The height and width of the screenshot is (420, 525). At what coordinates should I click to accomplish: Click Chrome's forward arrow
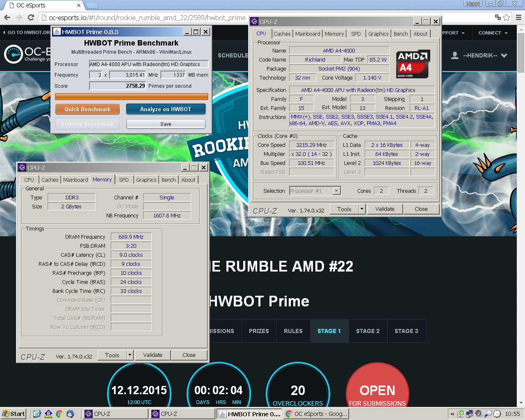(19, 18)
